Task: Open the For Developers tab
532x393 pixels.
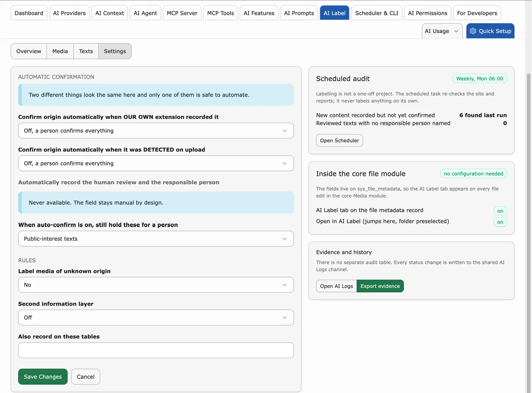Action: click(x=477, y=13)
